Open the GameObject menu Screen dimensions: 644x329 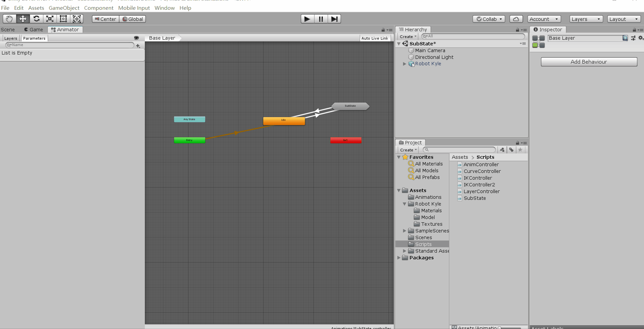pyautogui.click(x=64, y=8)
